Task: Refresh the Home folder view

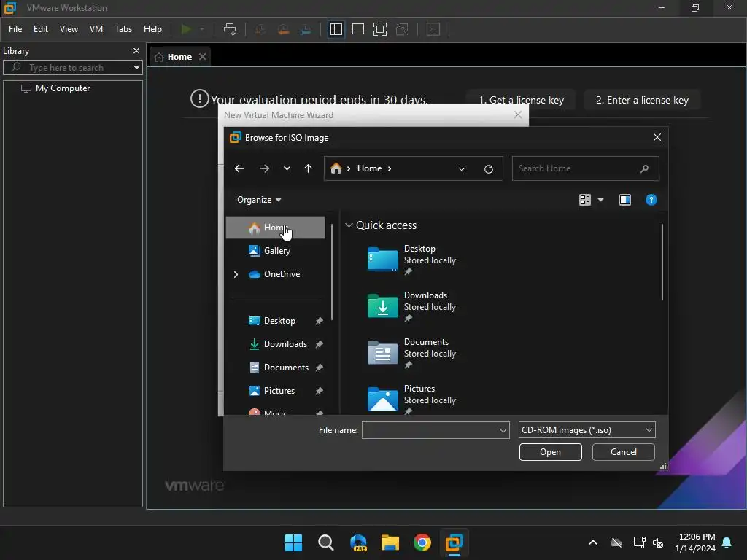Action: [488, 168]
